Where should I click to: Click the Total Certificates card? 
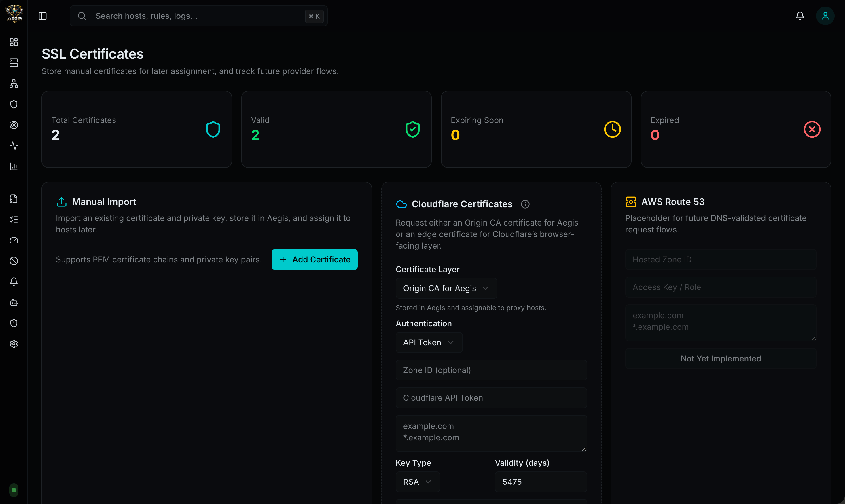click(137, 129)
